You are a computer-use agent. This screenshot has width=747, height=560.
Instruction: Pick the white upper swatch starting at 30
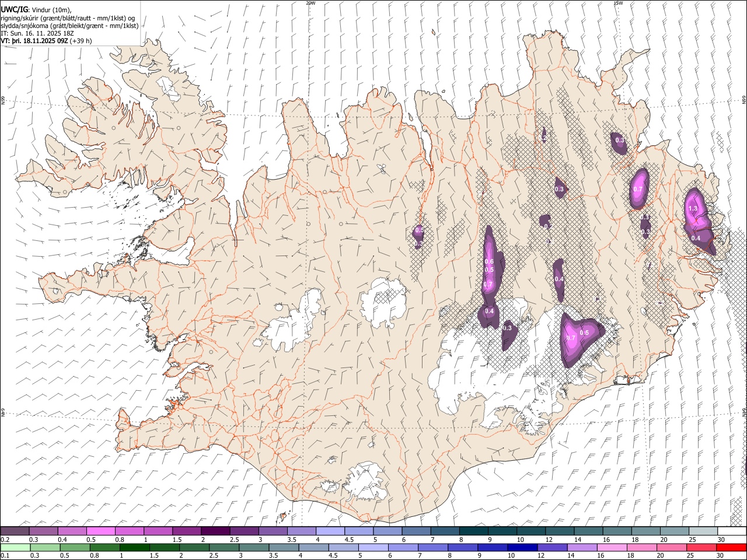[732, 531]
